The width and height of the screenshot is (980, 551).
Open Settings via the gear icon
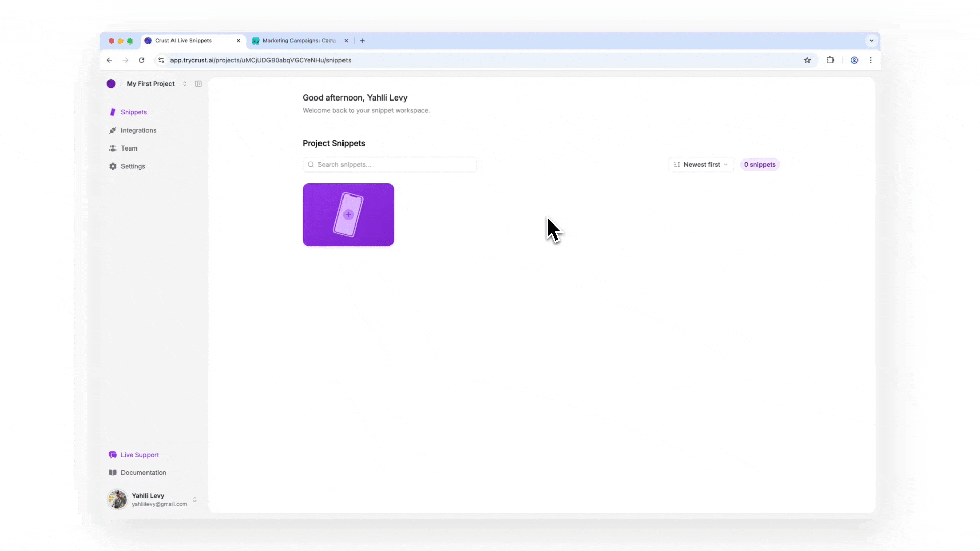(x=112, y=166)
